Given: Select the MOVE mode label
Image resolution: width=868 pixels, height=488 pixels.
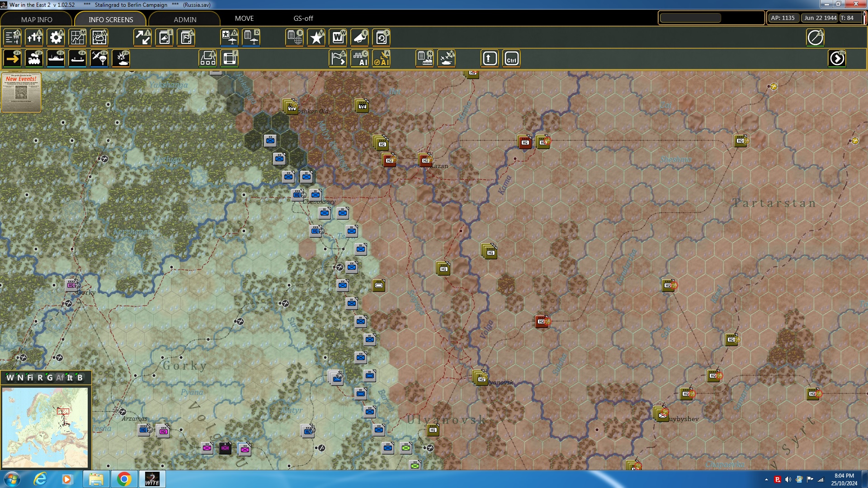Looking at the screenshot, I should tap(244, 19).
